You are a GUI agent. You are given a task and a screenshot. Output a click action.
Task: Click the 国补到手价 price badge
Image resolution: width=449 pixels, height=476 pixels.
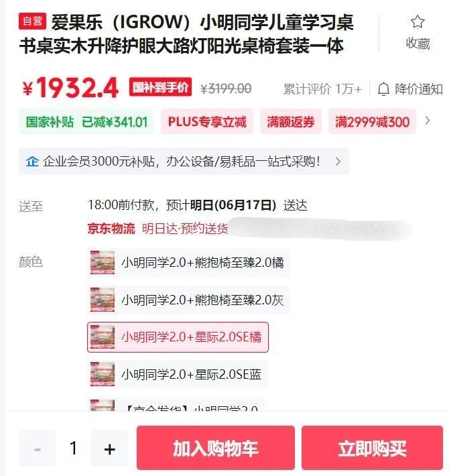pyautogui.click(x=160, y=87)
